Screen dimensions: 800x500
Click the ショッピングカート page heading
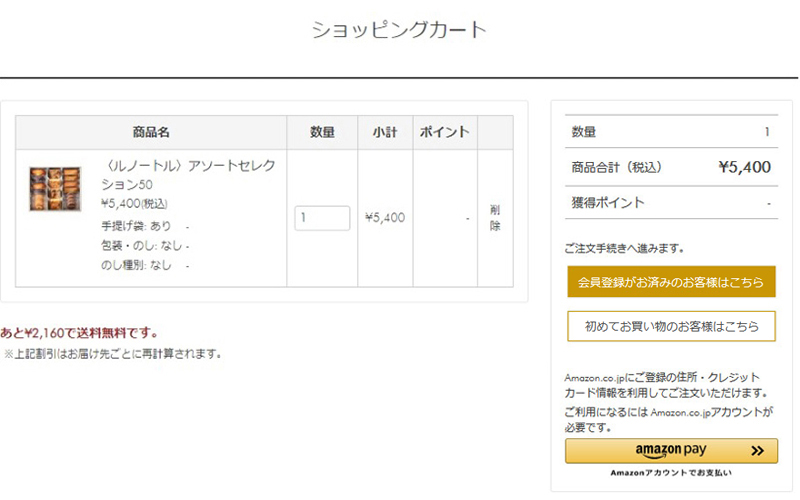coord(399,30)
